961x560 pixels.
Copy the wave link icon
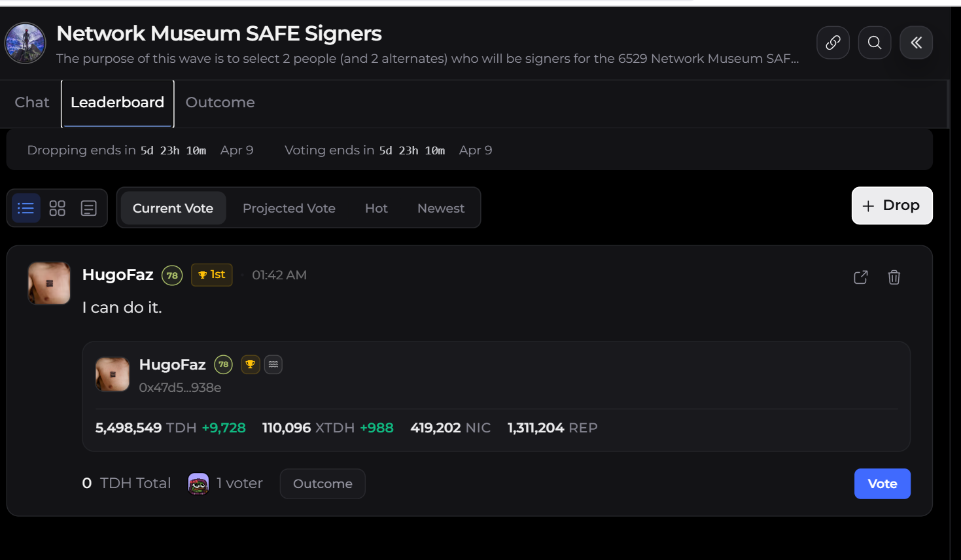tap(833, 43)
